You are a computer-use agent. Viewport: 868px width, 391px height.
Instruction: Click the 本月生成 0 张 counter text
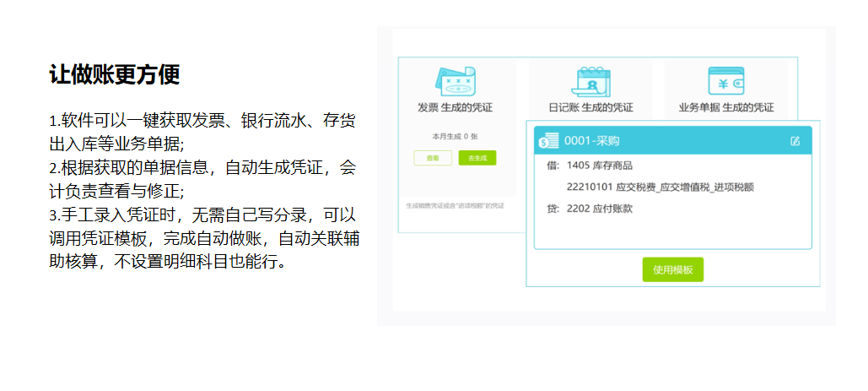click(x=455, y=136)
